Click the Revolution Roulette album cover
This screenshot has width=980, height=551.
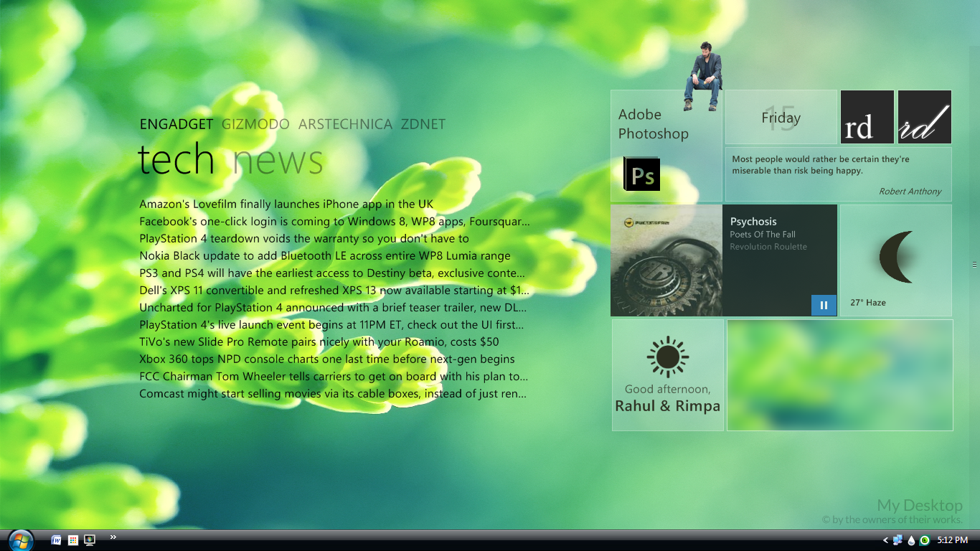[666, 260]
